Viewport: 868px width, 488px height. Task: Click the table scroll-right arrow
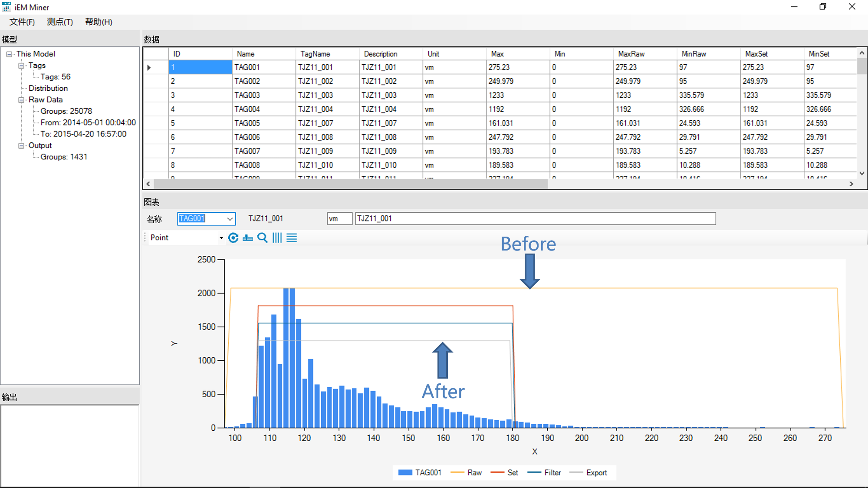(x=851, y=184)
